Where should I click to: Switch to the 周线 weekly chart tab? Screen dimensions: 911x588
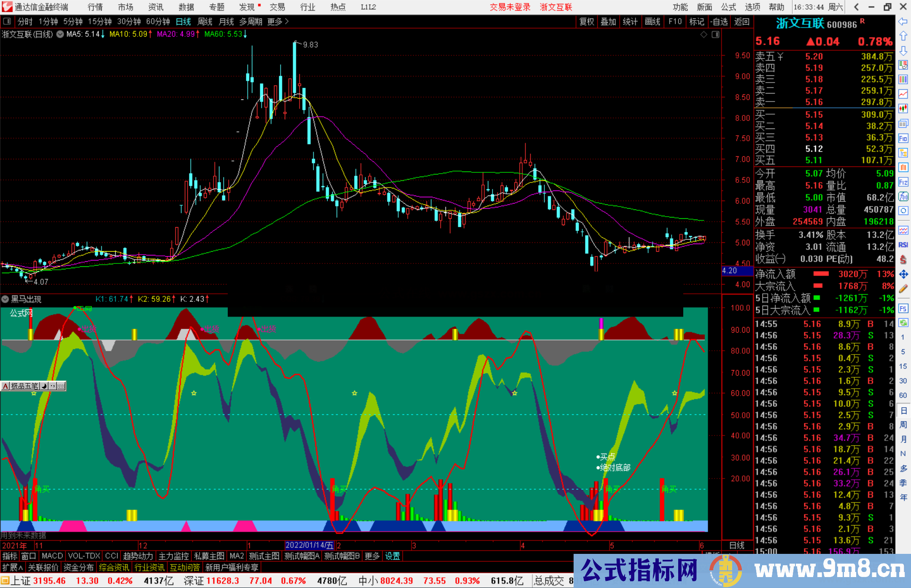coord(205,21)
